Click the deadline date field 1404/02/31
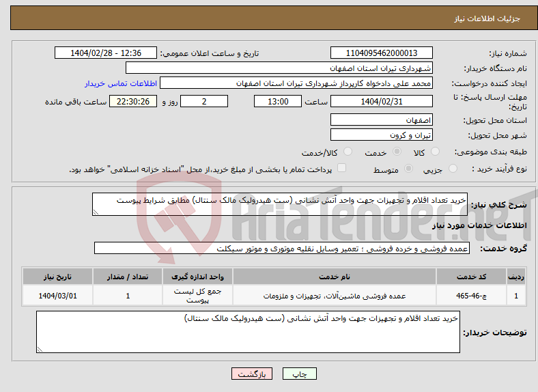Viewport: 538px width, 392px height. click(x=381, y=101)
